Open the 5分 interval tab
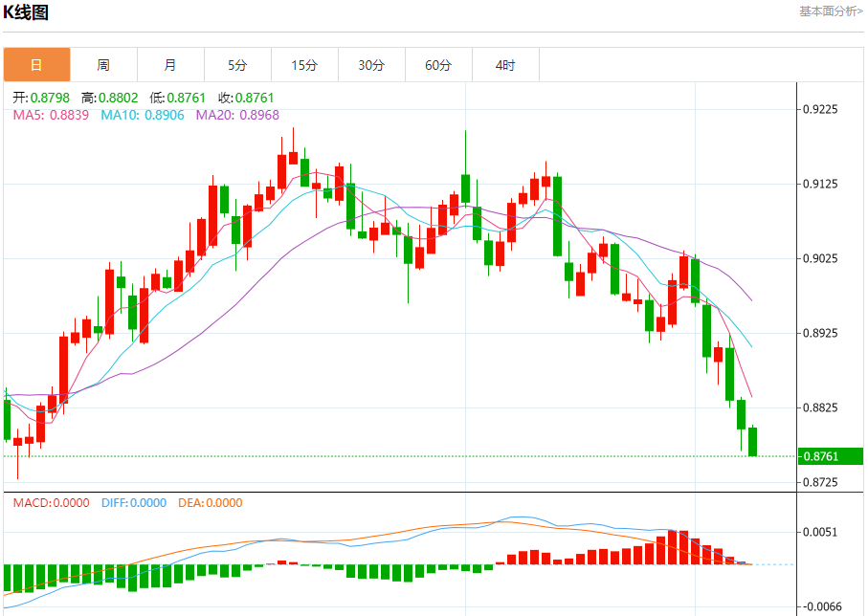This screenshot has height=616, width=868. click(237, 65)
